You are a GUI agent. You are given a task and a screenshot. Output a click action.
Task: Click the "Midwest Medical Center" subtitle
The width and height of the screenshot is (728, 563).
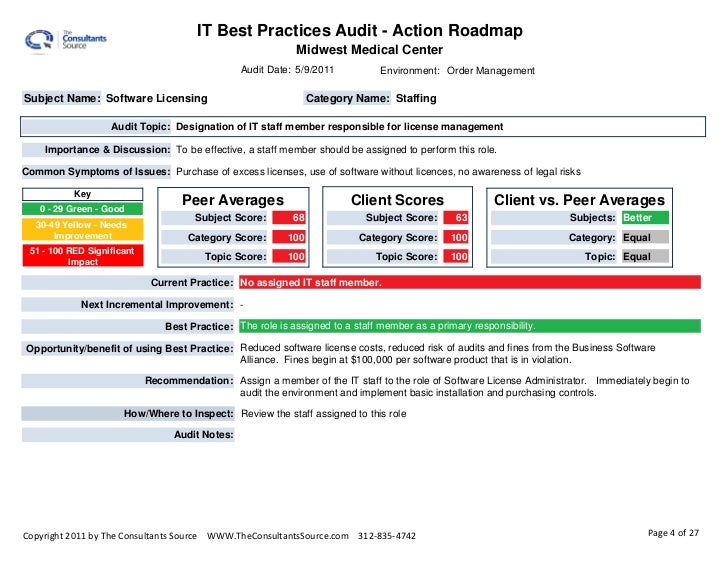click(x=370, y=50)
